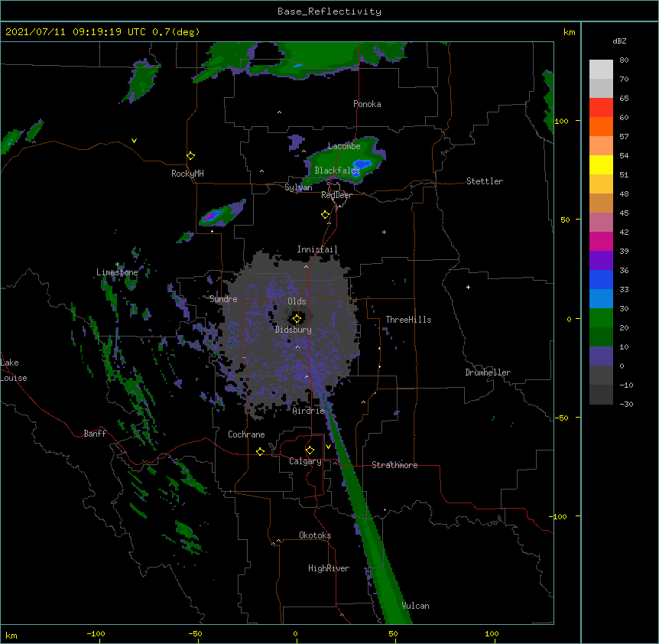659x644 pixels.
Task: Pick the bright green 20-30 dBZ legend swatch
Action: [601, 318]
